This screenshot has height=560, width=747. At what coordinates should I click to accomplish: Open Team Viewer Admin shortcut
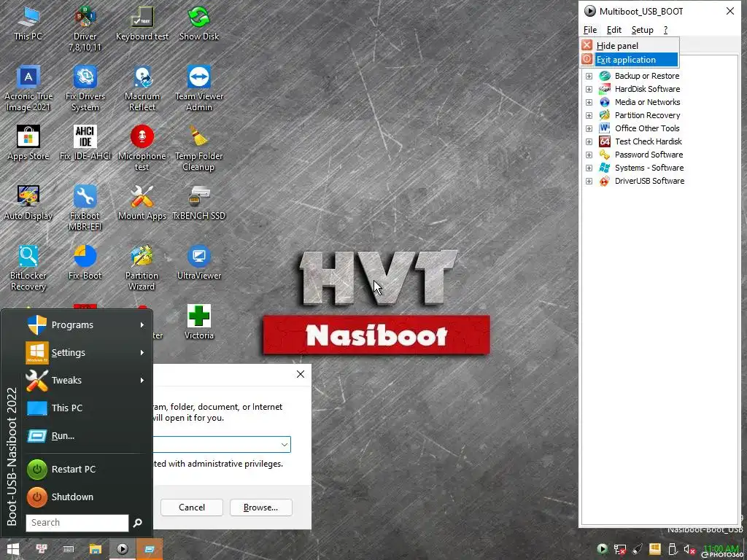pos(198,89)
